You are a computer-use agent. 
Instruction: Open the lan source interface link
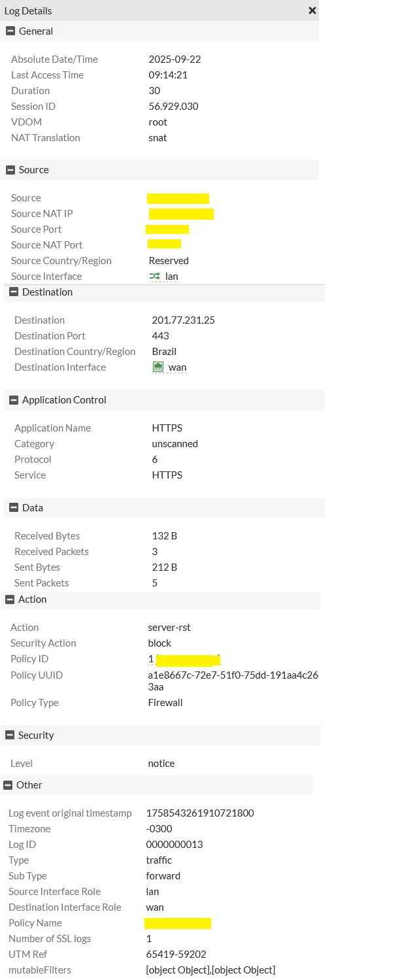[x=171, y=277]
